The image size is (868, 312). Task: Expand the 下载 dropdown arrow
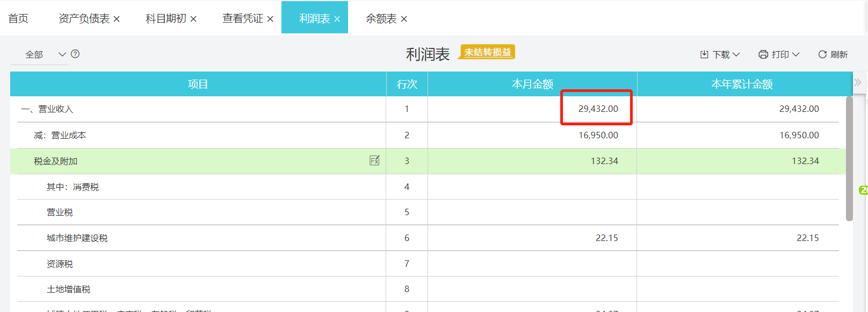tap(736, 54)
